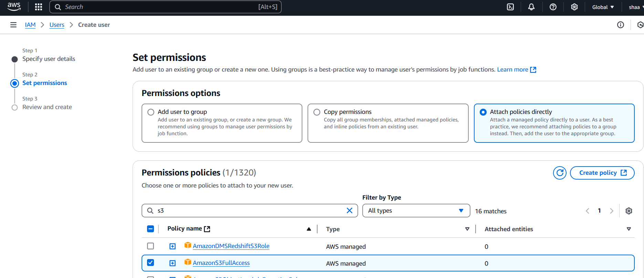Select Step 2 Set permissions
The image size is (644, 278).
point(45,83)
